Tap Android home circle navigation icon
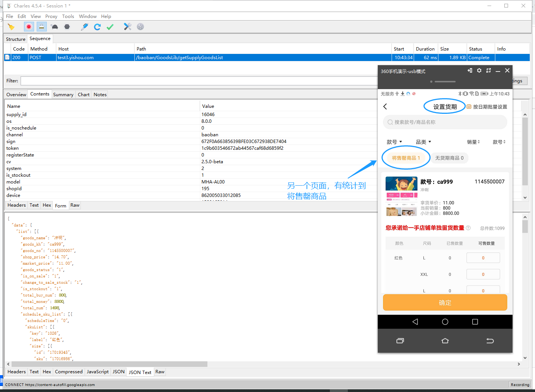Viewport: 535px width, 392px height. pyautogui.click(x=445, y=322)
